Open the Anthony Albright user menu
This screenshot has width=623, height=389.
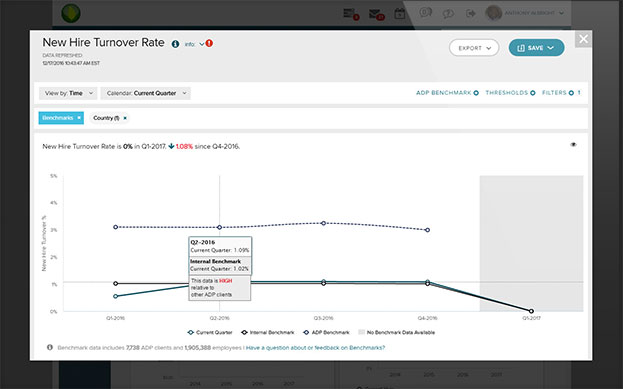pyautogui.click(x=534, y=13)
